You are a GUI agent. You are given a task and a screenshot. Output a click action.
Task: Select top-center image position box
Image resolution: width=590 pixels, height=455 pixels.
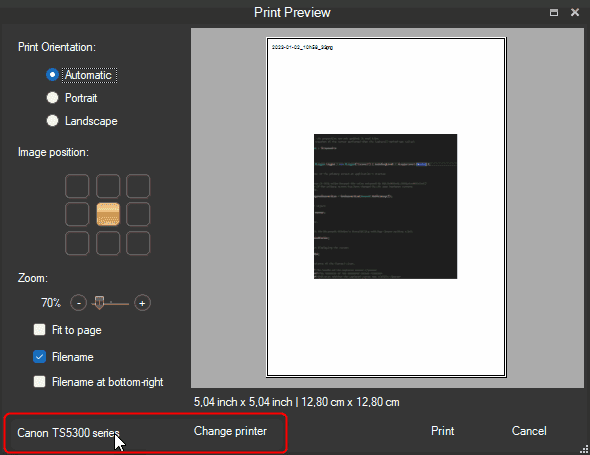click(108, 186)
